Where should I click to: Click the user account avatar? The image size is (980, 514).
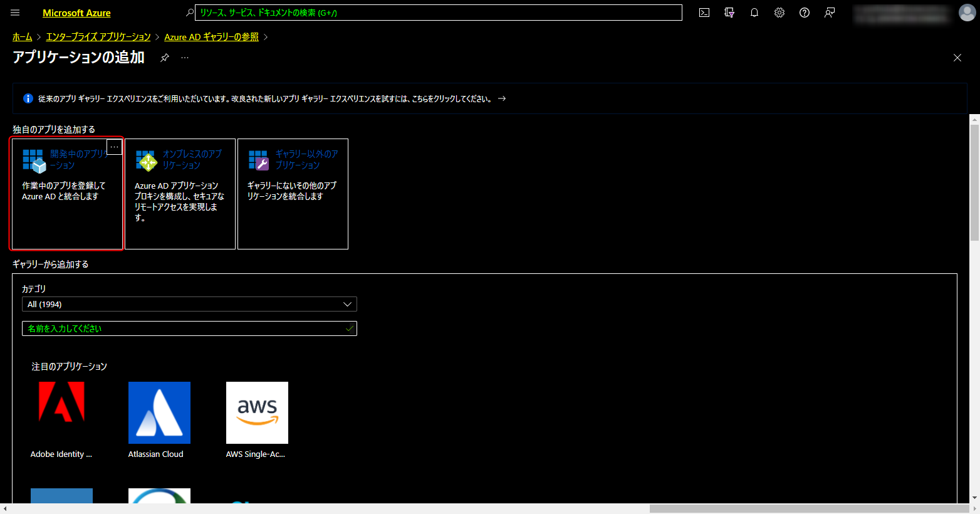pyautogui.click(x=967, y=13)
